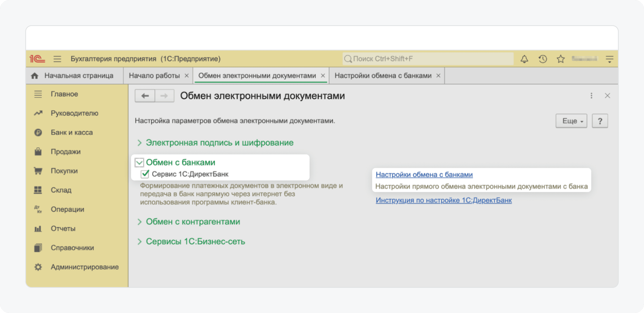Viewport: 644px width, 313px height.
Task: Click the Поиск Ctrl+Shift+F search field
Action: click(x=428, y=59)
